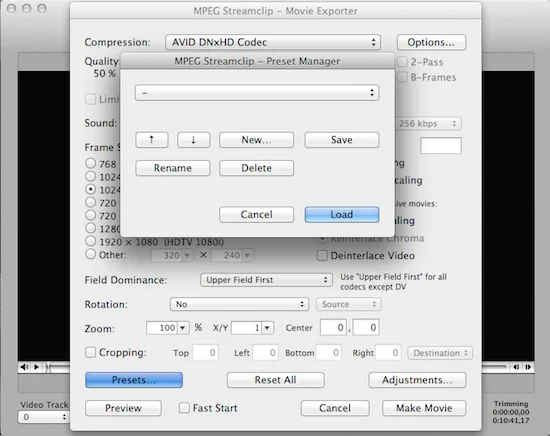550x436 pixels.
Task: Click the first Center value field
Action: point(333,328)
